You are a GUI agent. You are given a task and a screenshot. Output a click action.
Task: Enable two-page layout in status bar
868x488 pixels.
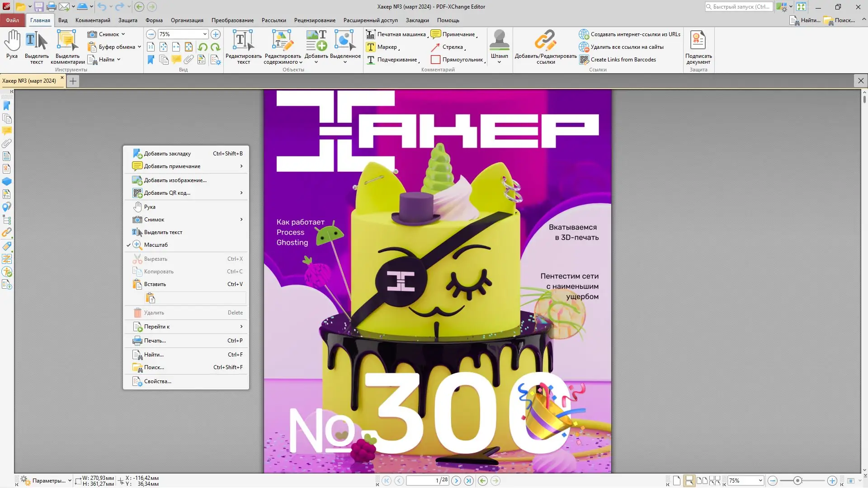702,481
